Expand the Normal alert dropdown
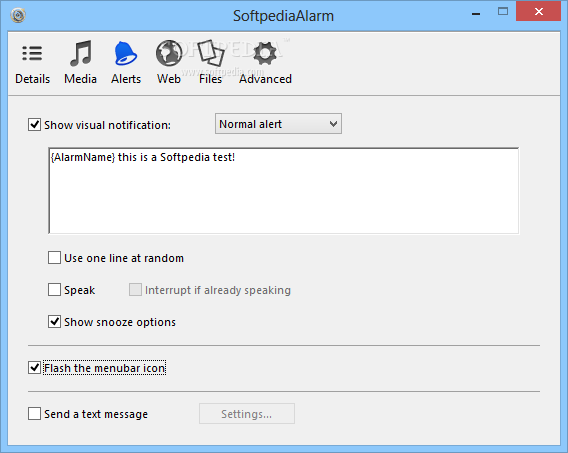Image resolution: width=568 pixels, height=453 pixels. click(x=278, y=124)
